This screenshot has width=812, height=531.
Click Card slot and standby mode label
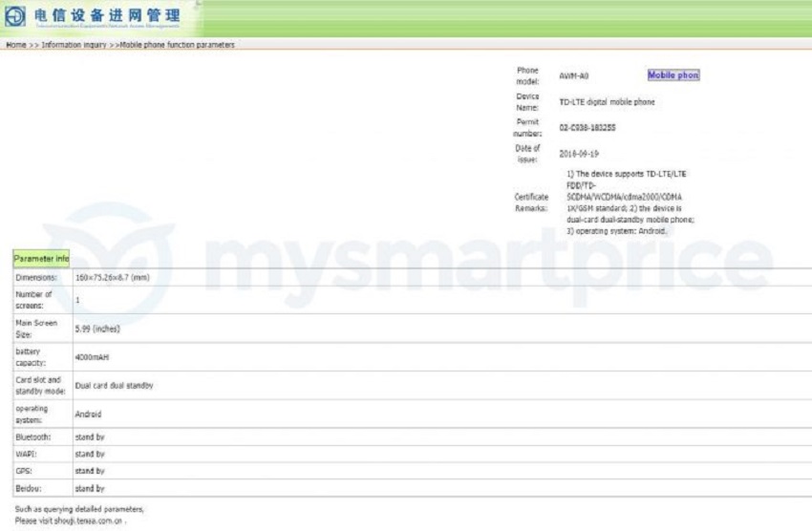click(40, 386)
